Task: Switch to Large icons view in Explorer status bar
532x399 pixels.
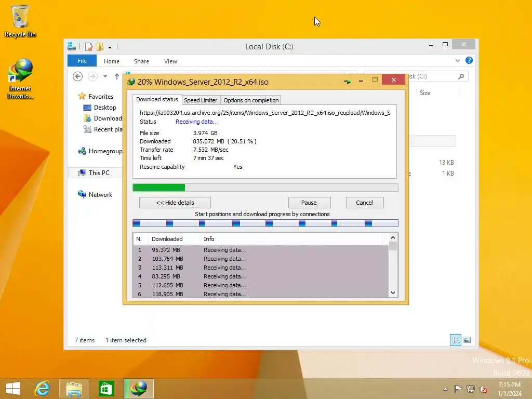Action: [x=467, y=340]
